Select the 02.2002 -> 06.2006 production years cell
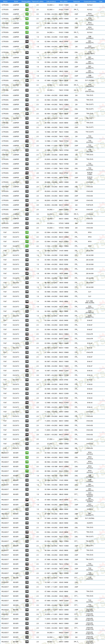105x644 pixels. point(51,205)
